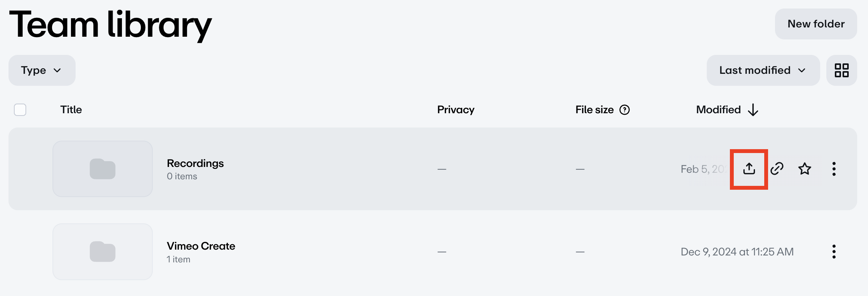Sort by the Title column header
This screenshot has width=868, height=296.
point(71,110)
